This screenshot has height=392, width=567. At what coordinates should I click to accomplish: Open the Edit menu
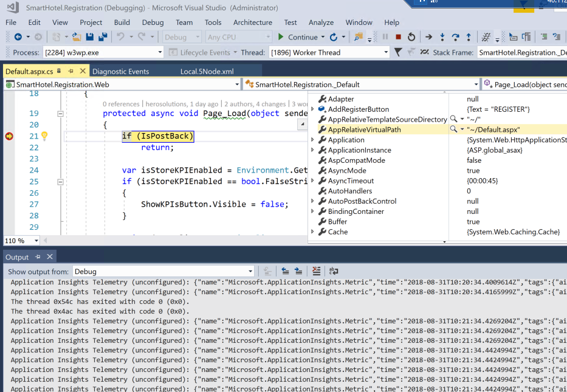[x=35, y=22]
